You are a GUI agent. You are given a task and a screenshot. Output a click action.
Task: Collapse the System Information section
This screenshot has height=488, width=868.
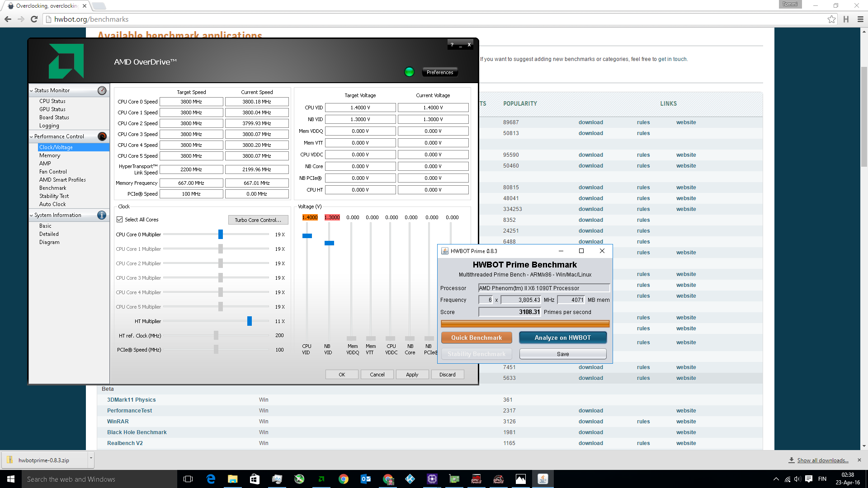tap(31, 216)
